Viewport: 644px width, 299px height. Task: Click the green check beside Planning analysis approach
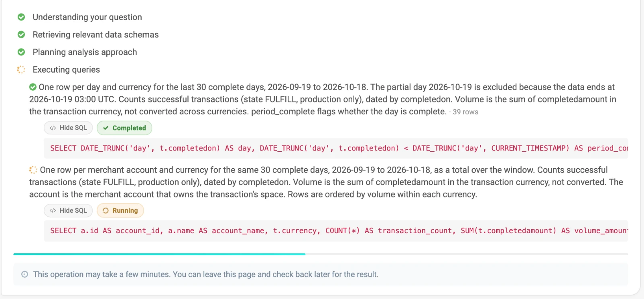(x=21, y=52)
